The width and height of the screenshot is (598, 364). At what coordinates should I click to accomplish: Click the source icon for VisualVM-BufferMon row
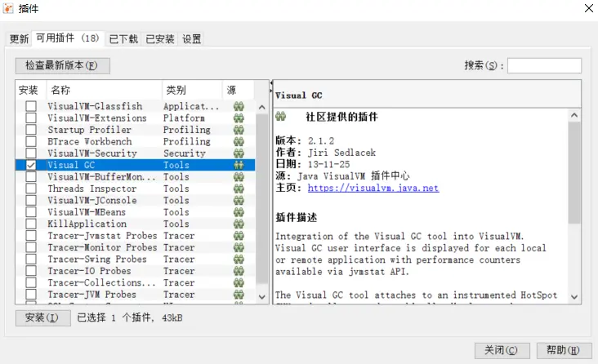click(x=239, y=177)
